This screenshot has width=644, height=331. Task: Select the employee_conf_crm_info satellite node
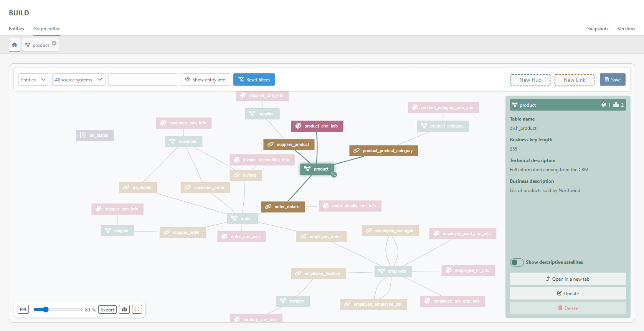(463, 233)
